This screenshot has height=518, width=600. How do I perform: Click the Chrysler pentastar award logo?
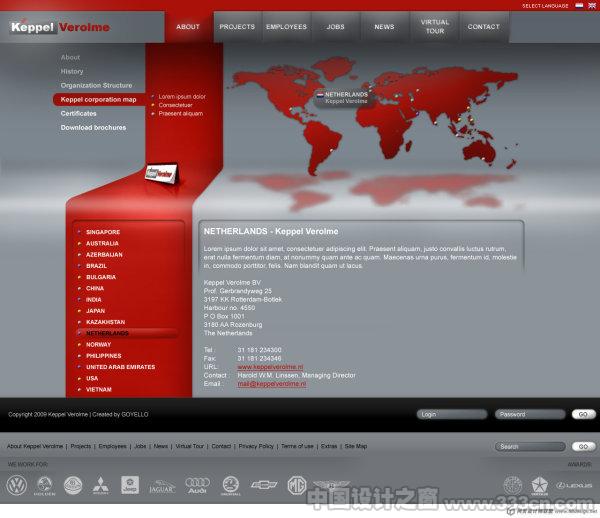540,486
